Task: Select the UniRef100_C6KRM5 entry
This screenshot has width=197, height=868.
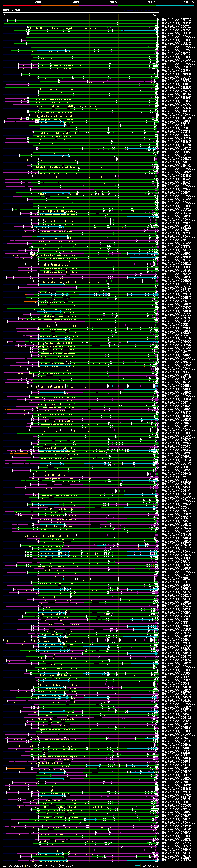Action: pyautogui.click(x=177, y=789)
